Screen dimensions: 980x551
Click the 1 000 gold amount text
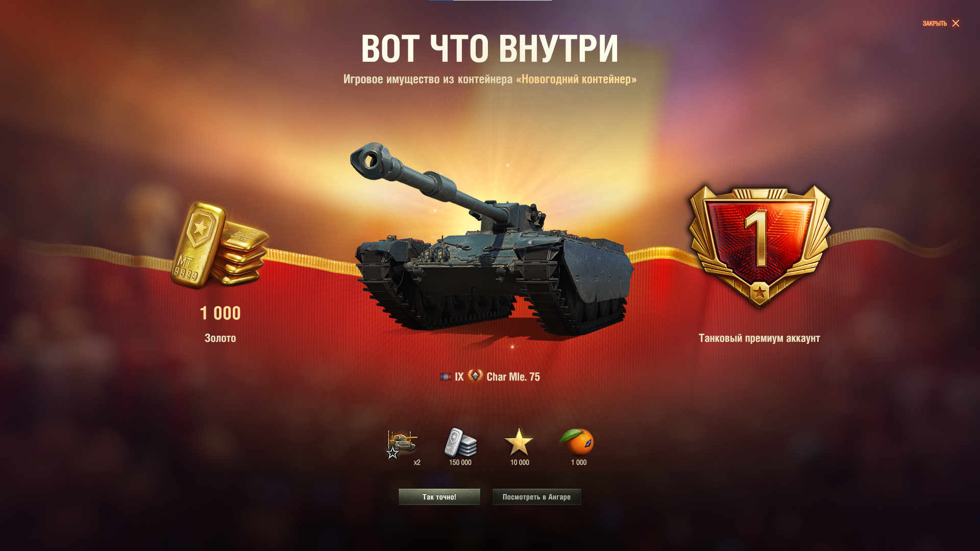pos(220,313)
